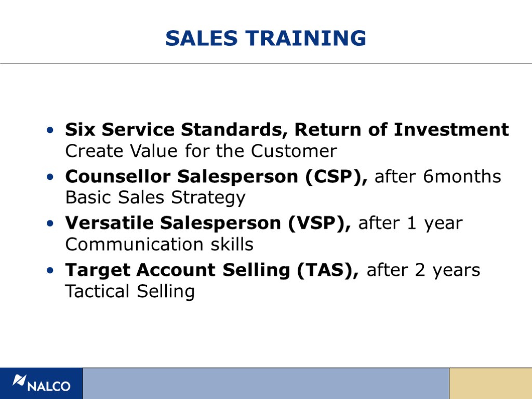Click the bullet before Counsellor Salesperson
This screenshot has height=399, width=532.
point(49,178)
